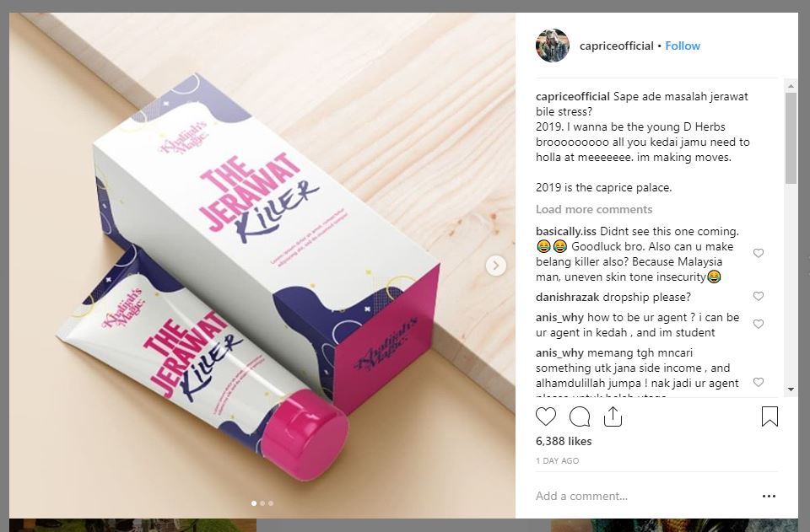Open the comment bubble icon
810x532 pixels.
[x=580, y=416]
